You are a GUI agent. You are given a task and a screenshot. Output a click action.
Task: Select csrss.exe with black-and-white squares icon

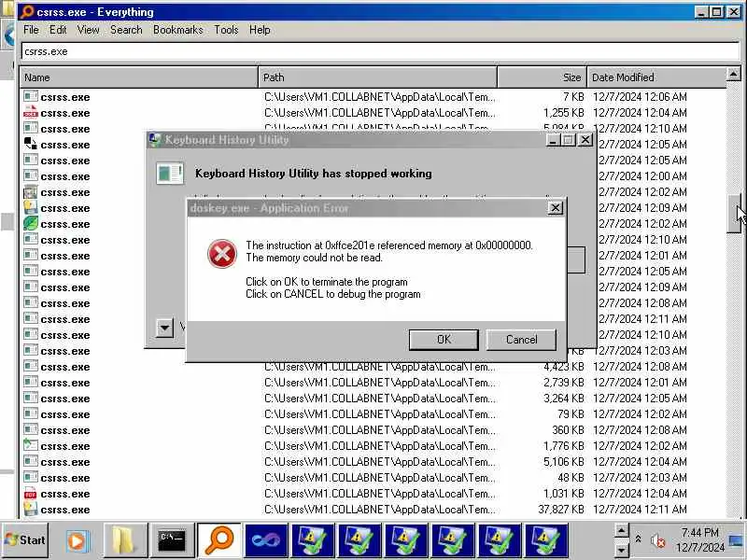[31, 145]
